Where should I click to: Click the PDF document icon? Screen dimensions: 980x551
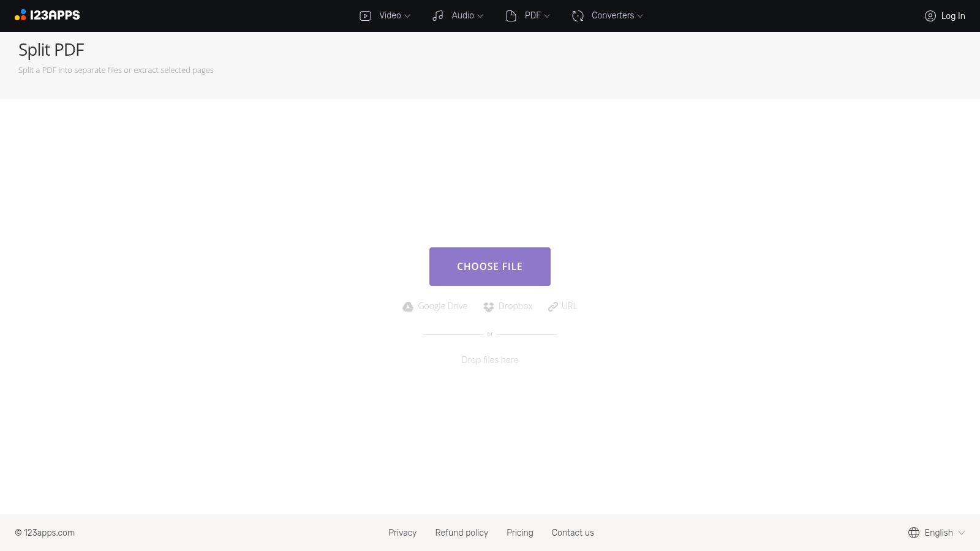click(511, 15)
